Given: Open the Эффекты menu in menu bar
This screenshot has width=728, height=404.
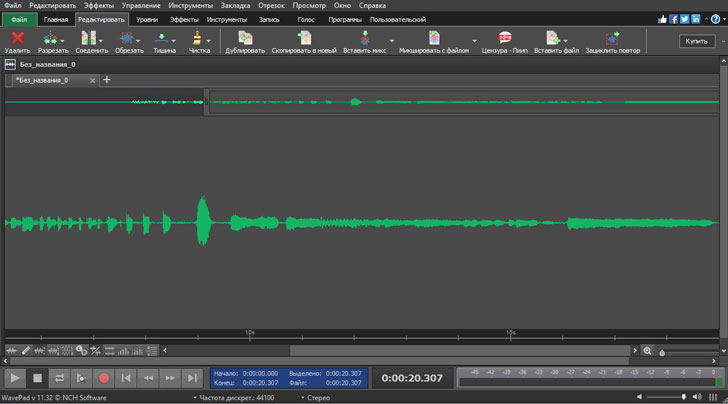Looking at the screenshot, I should tap(99, 6).
